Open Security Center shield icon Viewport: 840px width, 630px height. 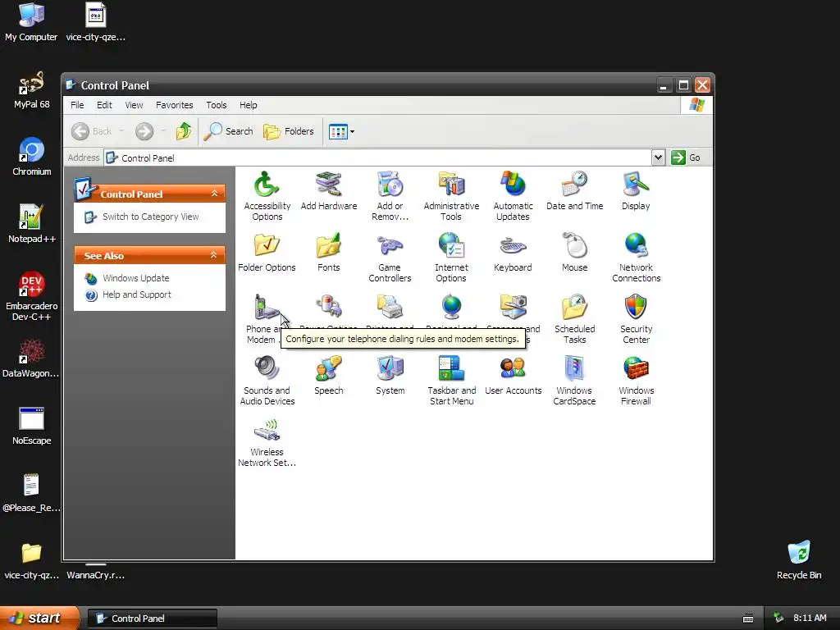[x=636, y=308]
